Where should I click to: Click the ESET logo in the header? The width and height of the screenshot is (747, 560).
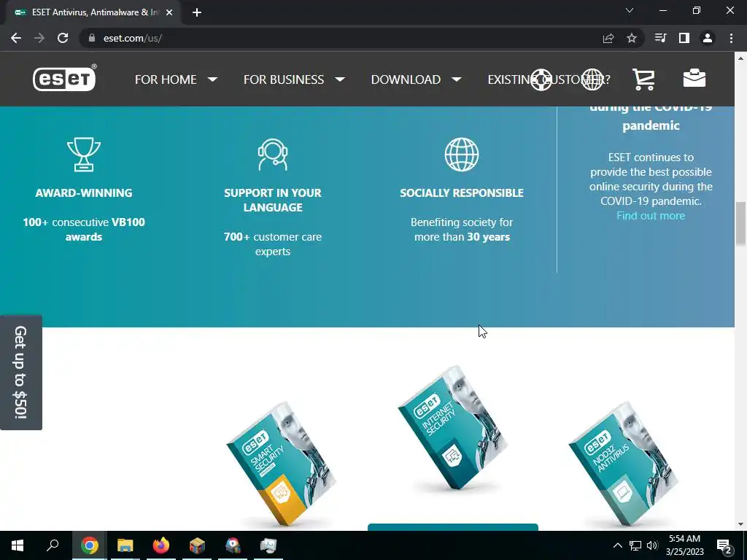[x=64, y=78]
